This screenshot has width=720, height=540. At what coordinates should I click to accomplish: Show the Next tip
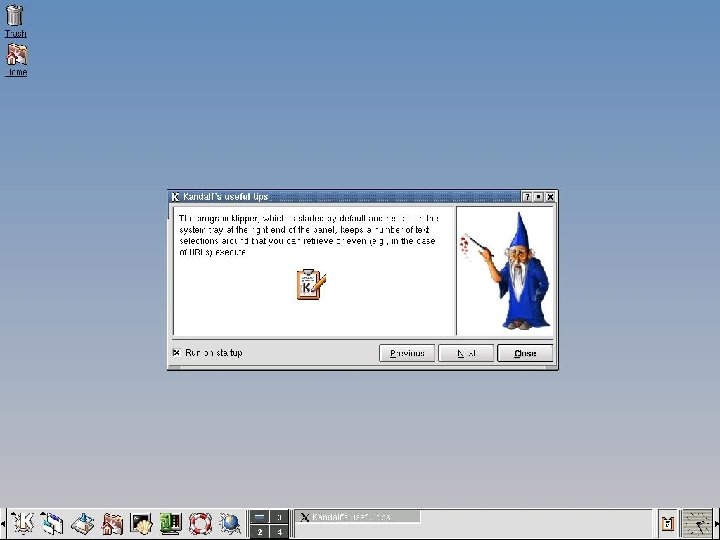pos(466,353)
